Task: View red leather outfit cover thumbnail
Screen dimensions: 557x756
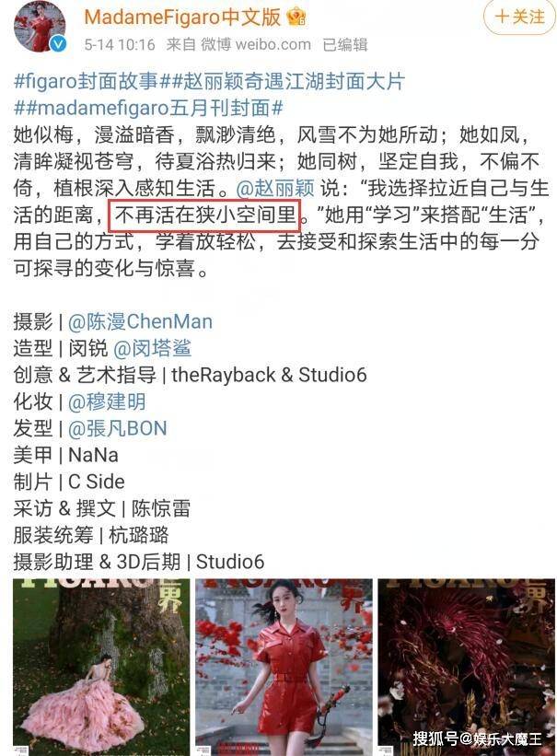Action: pos(284,668)
